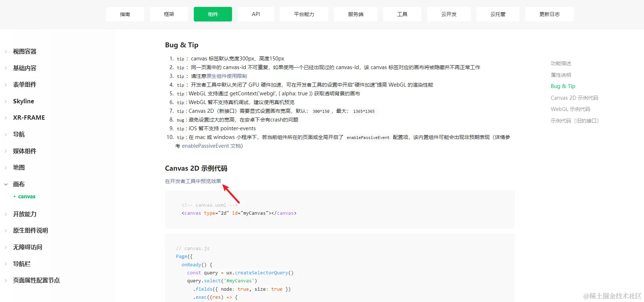Viewport: 644px width, 302px height.
Task: Go to the 平台能力 tab
Action: pyautogui.click(x=304, y=14)
